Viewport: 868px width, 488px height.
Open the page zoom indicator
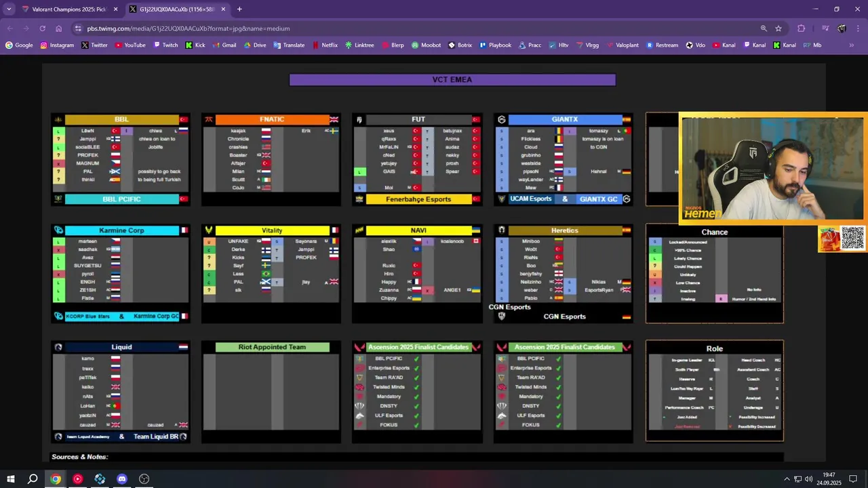764,28
